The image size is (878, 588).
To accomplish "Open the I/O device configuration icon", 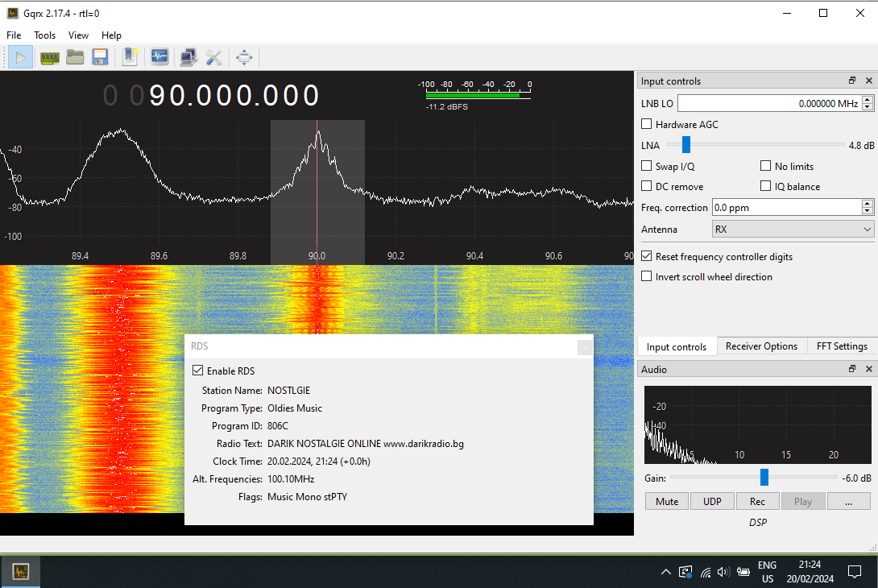I will pos(49,57).
